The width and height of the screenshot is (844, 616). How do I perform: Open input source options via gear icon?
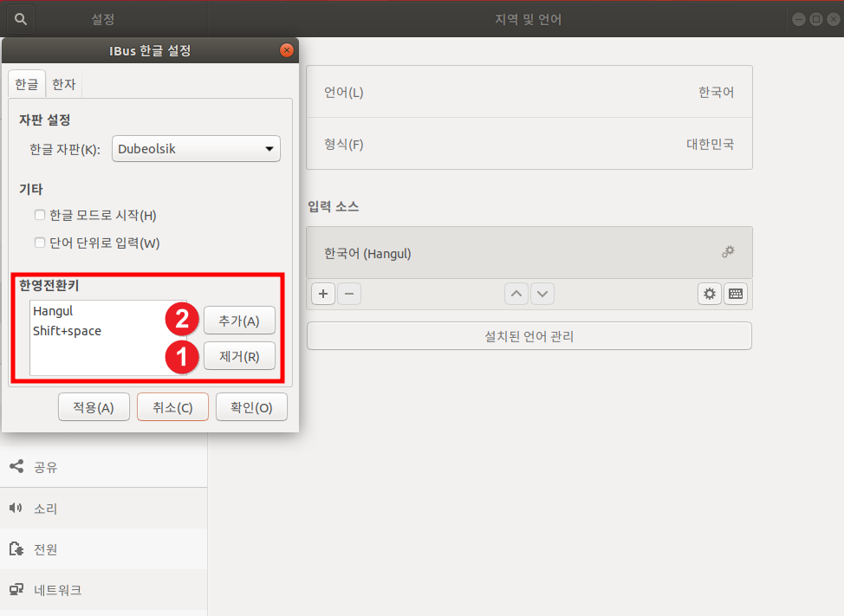tap(709, 294)
